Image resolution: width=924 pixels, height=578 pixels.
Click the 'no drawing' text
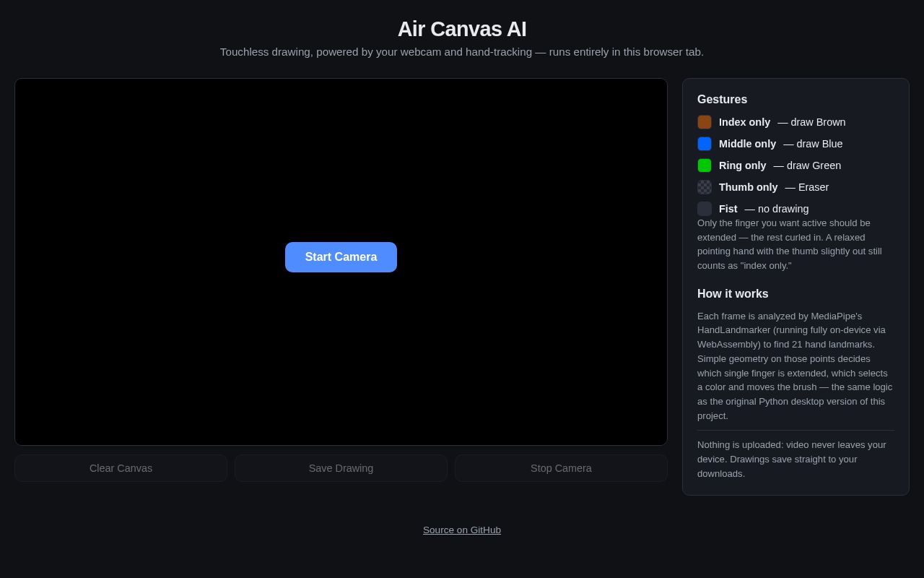point(783,209)
